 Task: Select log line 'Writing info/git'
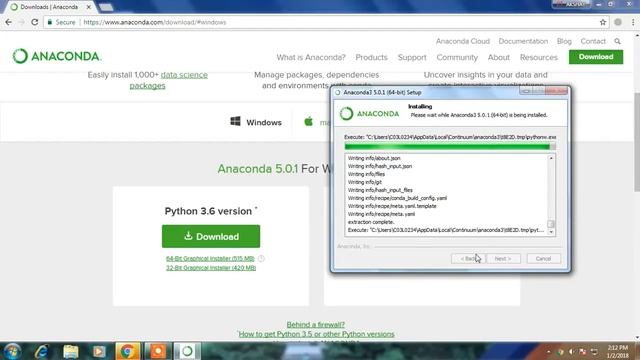364,182
